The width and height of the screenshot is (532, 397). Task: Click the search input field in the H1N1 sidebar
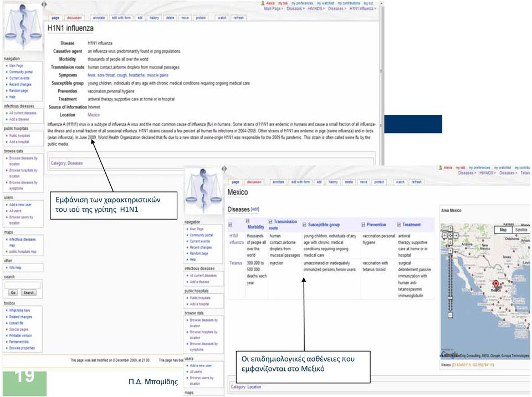(x=22, y=285)
